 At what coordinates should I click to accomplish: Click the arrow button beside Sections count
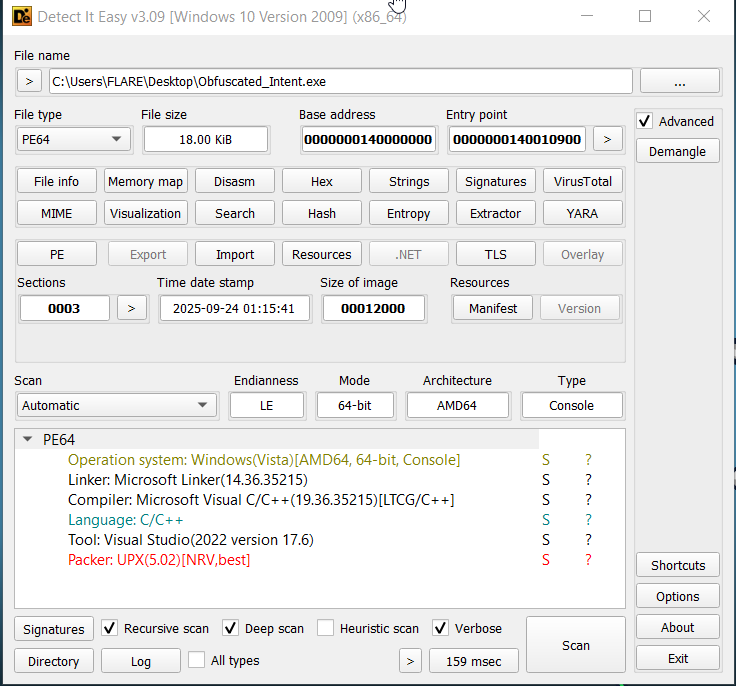pyautogui.click(x=131, y=308)
